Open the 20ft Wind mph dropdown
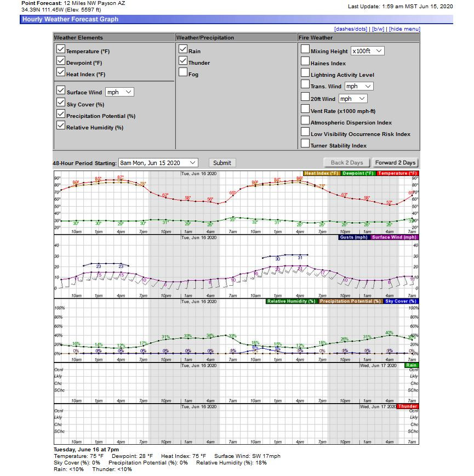Viewport: 474px width, 476px height. pyautogui.click(x=353, y=98)
